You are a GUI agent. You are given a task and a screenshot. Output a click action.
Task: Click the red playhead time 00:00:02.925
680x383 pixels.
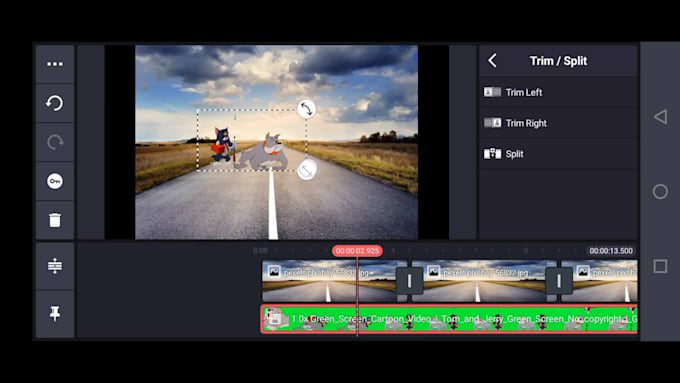point(357,251)
